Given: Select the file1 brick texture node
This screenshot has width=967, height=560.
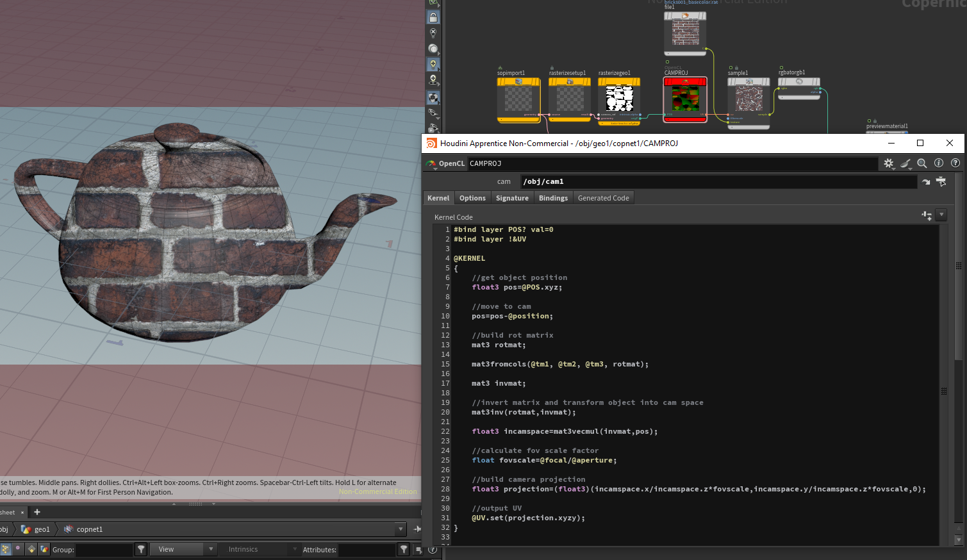Looking at the screenshot, I should coord(684,32).
